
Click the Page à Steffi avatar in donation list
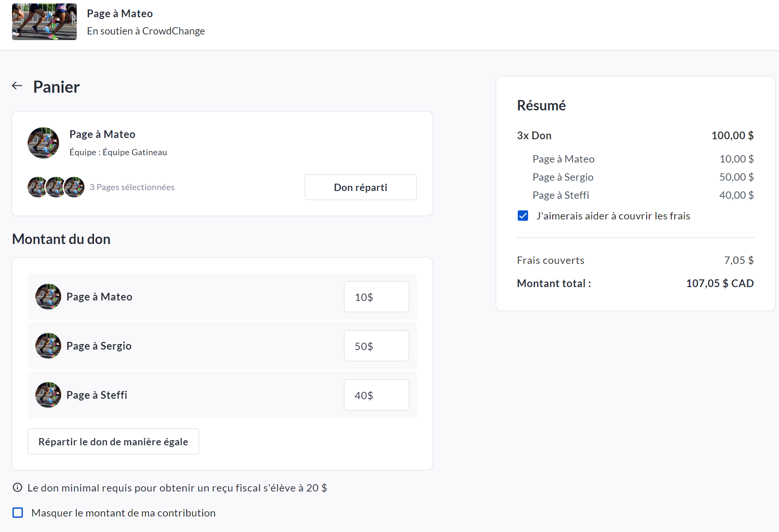(x=48, y=395)
